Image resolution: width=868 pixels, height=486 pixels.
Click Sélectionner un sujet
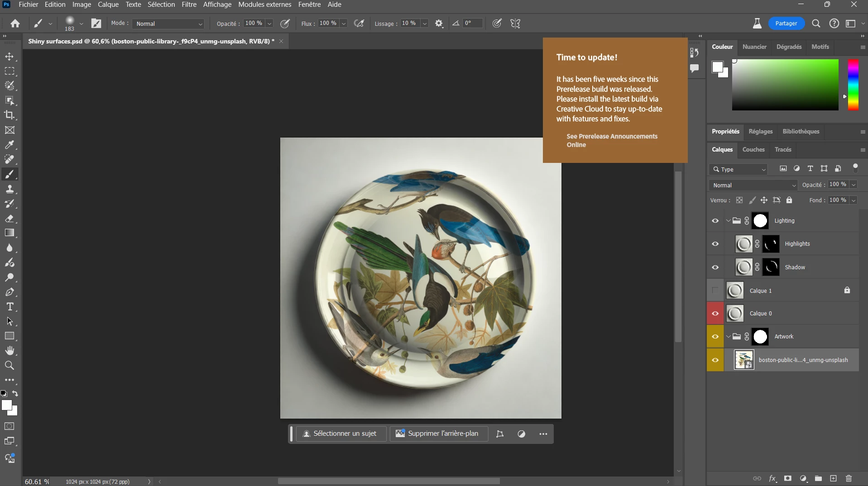tap(341, 434)
